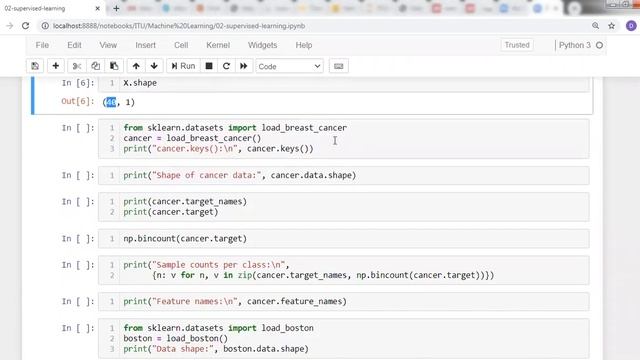640x360 pixels.
Task: Move selected cell down arrow
Action: [x=154, y=66]
